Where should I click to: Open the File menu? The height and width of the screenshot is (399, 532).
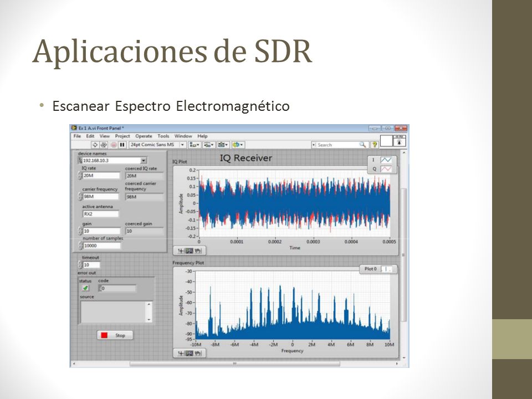click(78, 136)
